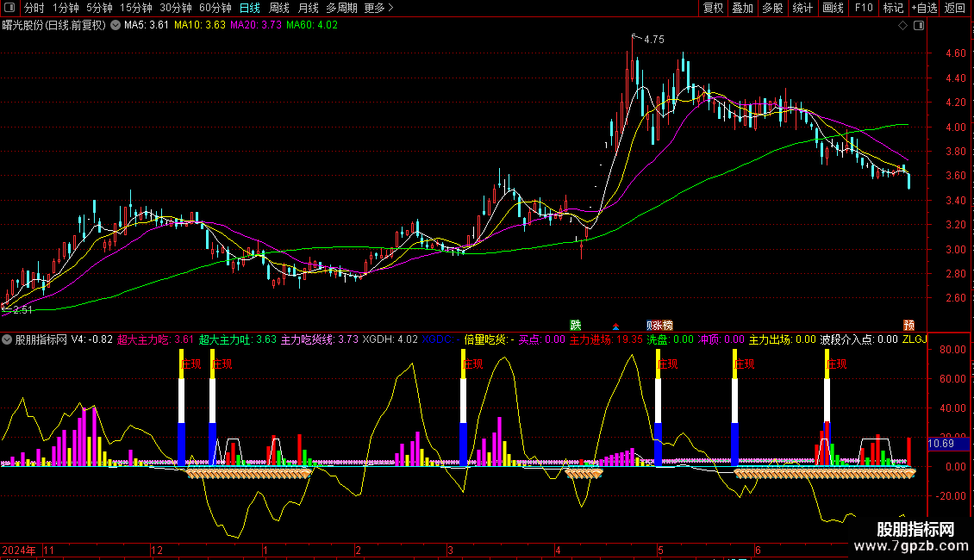
Task: Click the orange 预 forecast marker
Action: [908, 326]
